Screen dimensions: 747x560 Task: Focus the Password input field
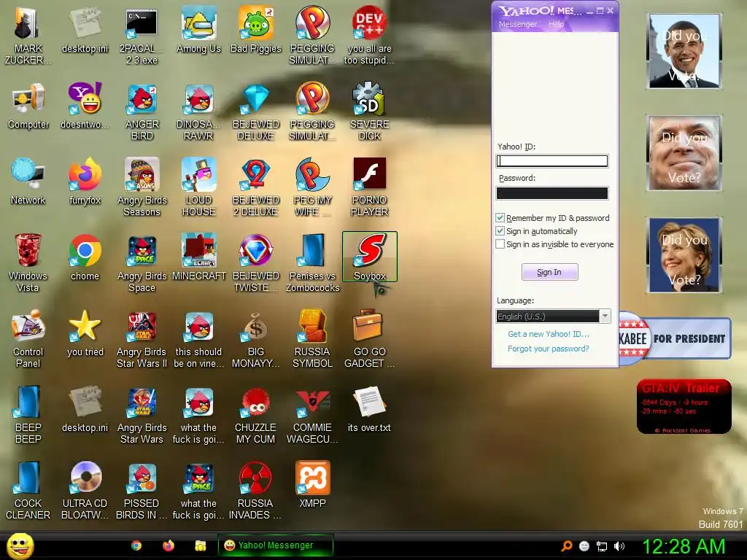tap(552, 192)
